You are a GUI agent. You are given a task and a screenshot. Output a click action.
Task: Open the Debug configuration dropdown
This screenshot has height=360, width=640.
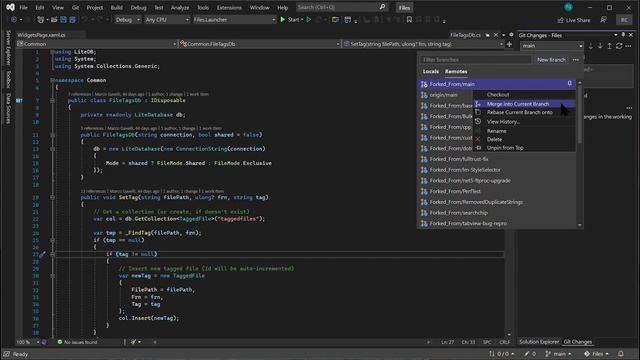click(x=127, y=20)
